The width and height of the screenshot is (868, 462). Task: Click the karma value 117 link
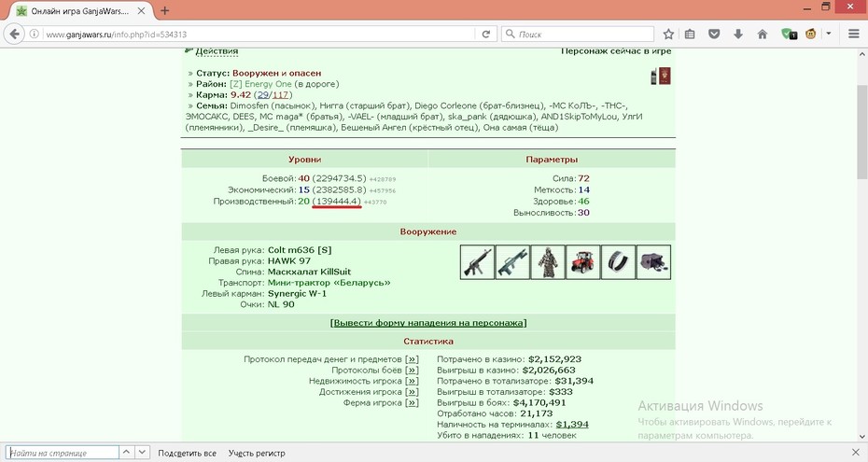click(280, 95)
